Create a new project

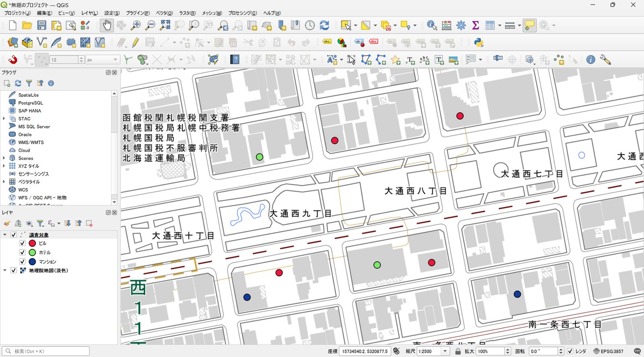click(12, 26)
